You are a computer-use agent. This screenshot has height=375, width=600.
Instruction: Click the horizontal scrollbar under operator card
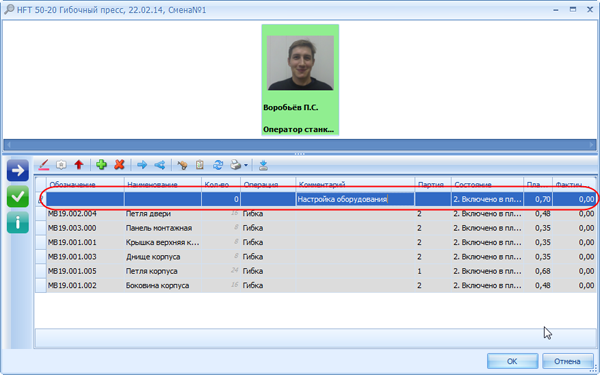[300, 145]
